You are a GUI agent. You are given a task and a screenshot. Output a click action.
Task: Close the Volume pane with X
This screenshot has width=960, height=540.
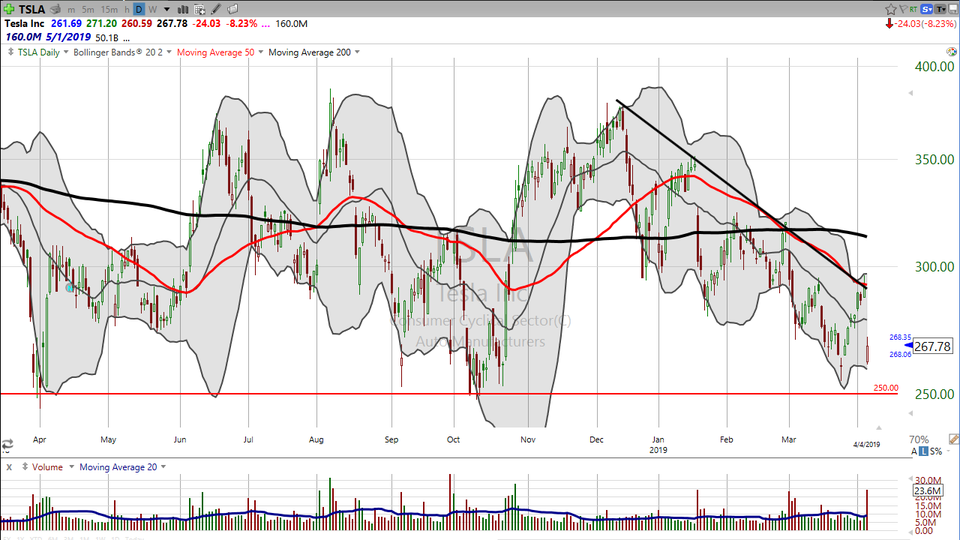(9, 467)
